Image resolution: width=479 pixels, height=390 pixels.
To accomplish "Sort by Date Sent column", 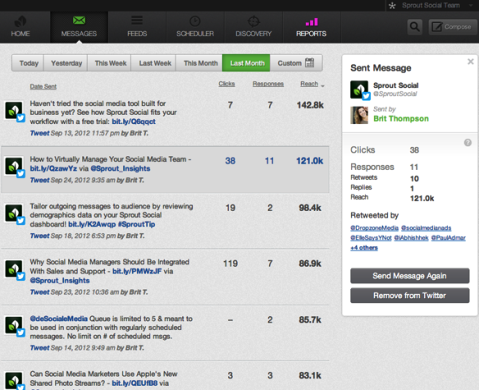I will click(x=43, y=87).
